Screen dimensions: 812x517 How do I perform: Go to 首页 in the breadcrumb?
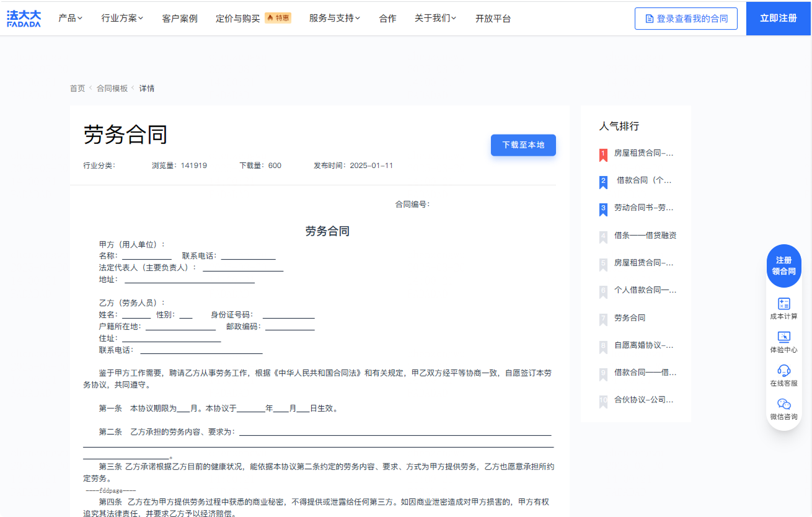pyautogui.click(x=77, y=89)
